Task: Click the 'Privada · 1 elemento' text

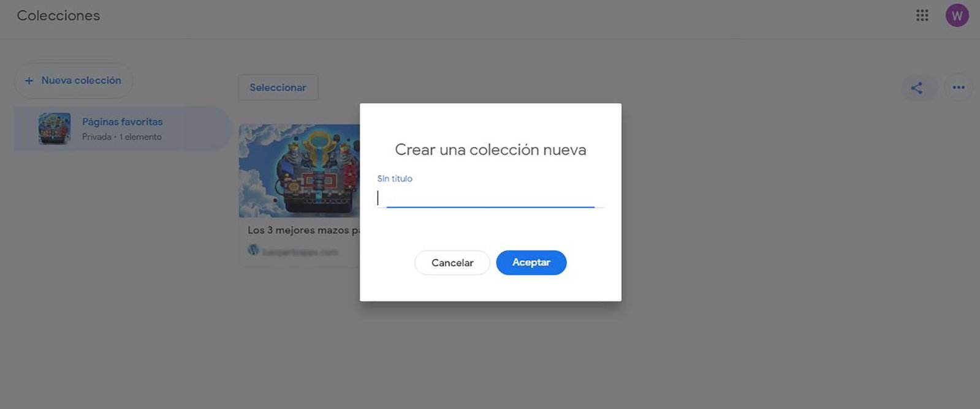Action: point(122,137)
